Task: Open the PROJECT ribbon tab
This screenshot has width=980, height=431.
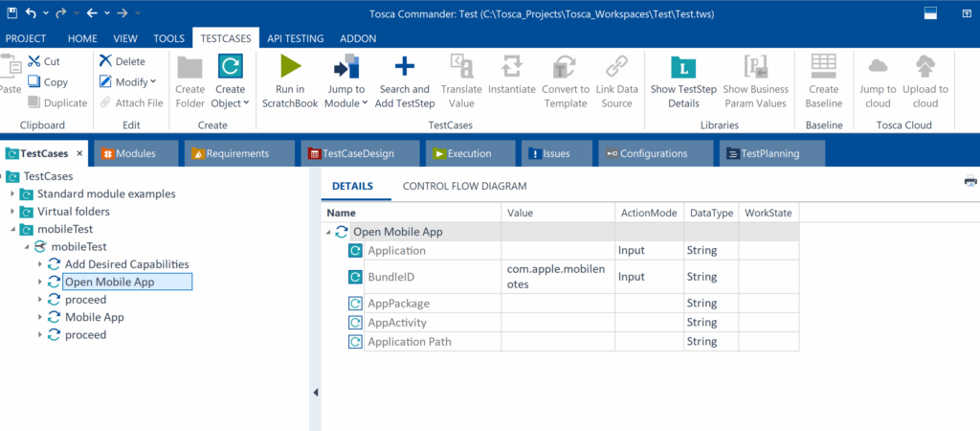Action: [26, 38]
